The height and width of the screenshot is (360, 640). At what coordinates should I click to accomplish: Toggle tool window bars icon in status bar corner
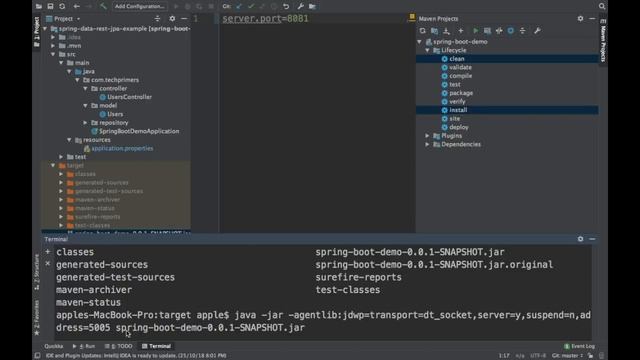click(37, 356)
